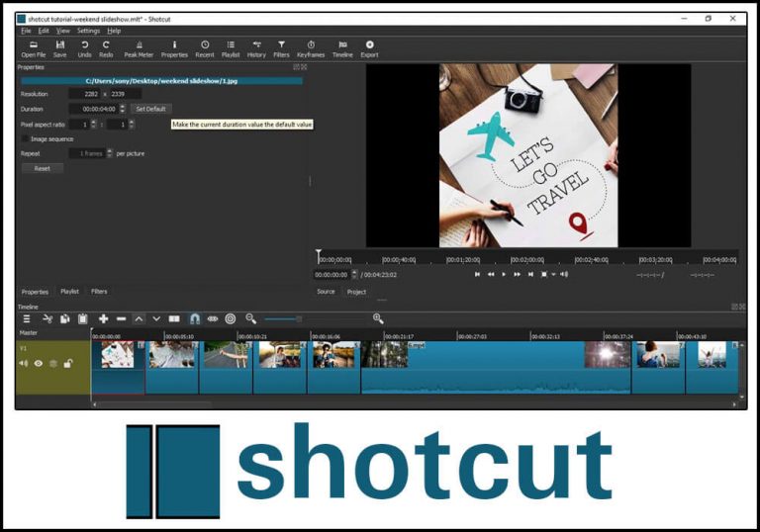Paste the clip in the timeline
760x532 pixels.
click(x=83, y=318)
